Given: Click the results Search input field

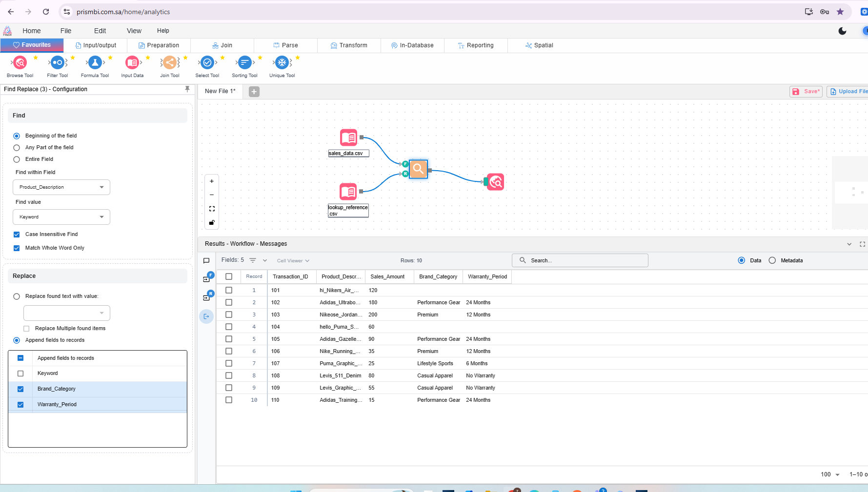Looking at the screenshot, I should coord(580,260).
